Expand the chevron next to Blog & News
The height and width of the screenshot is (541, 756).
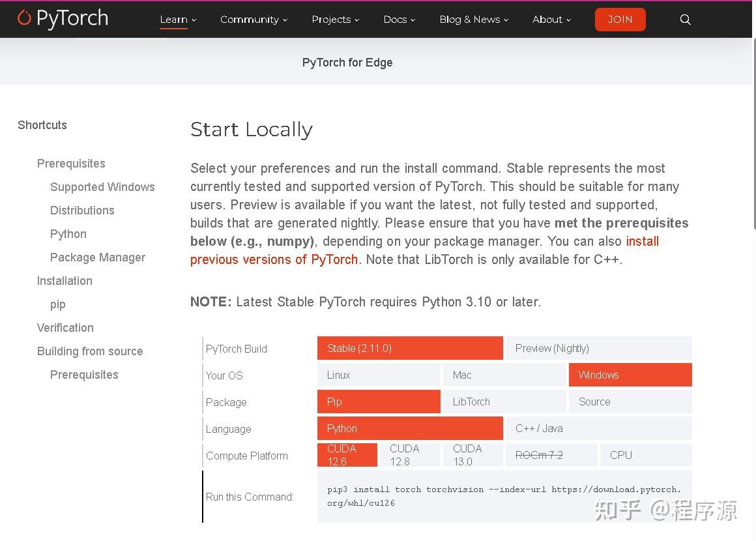[506, 20]
